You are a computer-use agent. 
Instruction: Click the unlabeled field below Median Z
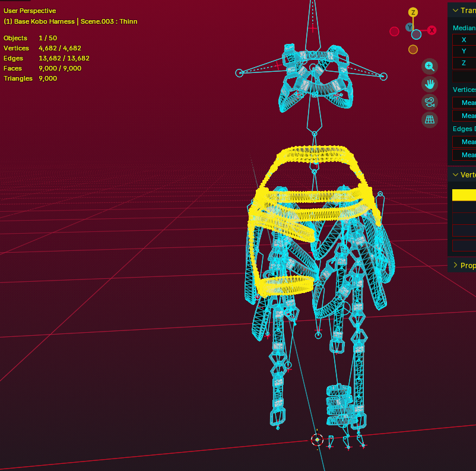coord(464,76)
